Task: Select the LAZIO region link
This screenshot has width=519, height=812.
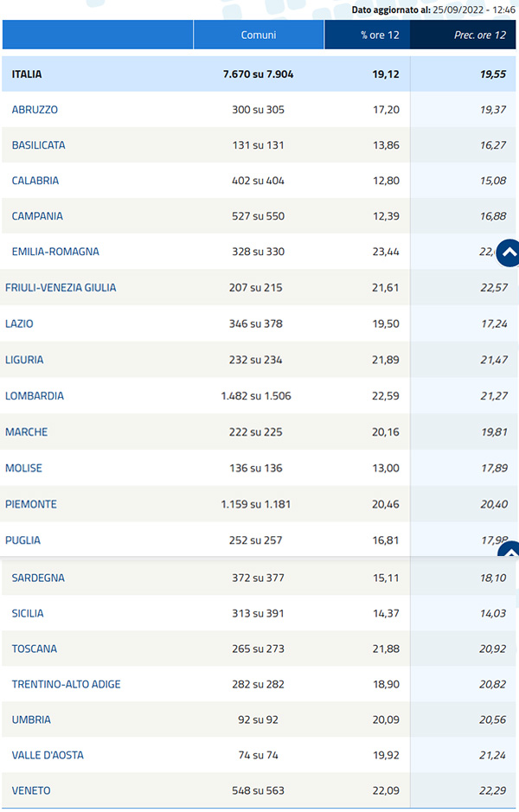Action: [19, 323]
